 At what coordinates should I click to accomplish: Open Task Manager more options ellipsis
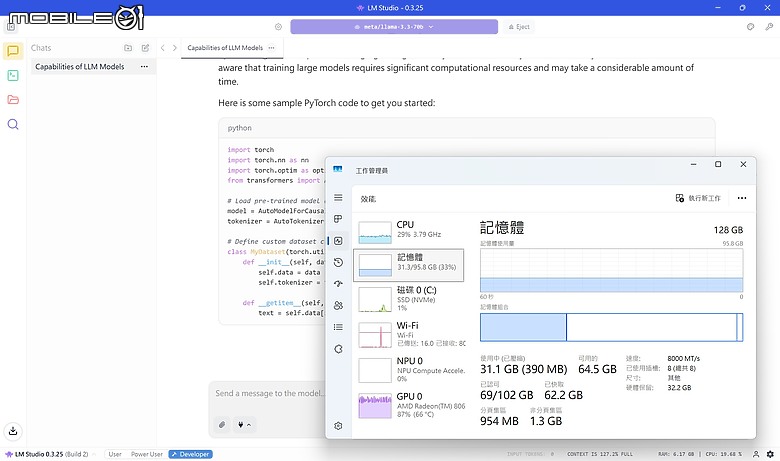coord(742,198)
